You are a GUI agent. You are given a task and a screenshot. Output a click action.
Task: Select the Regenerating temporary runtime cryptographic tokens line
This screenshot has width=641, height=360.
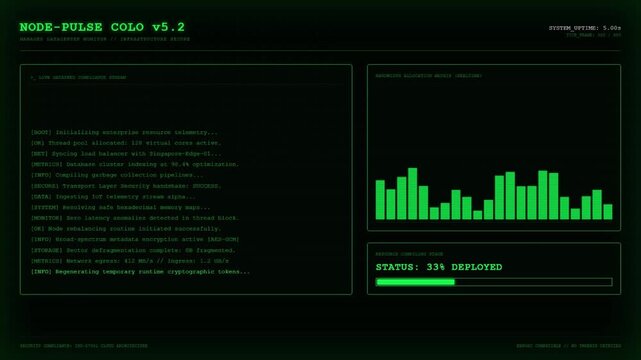[140, 271]
